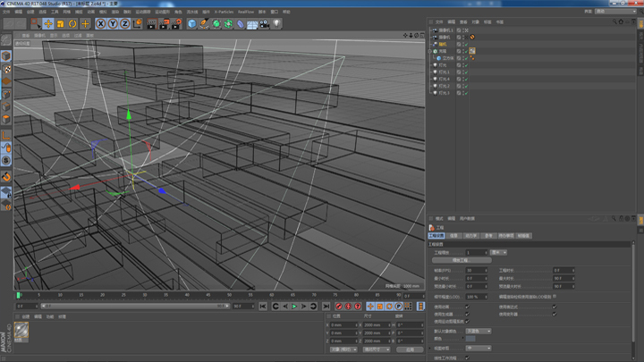This screenshot has width=644, height=362.
Task: Click the green array modeling icon
Action: tap(228, 24)
